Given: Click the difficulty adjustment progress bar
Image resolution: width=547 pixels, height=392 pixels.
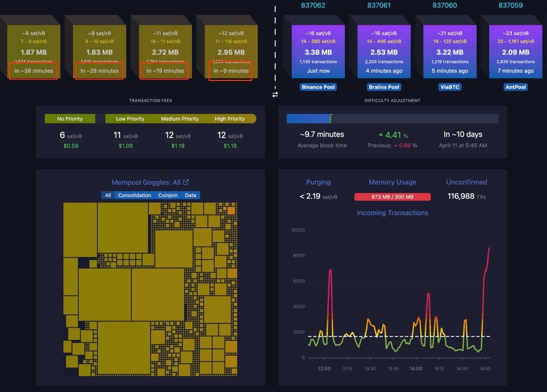Looking at the screenshot, I should [x=392, y=119].
